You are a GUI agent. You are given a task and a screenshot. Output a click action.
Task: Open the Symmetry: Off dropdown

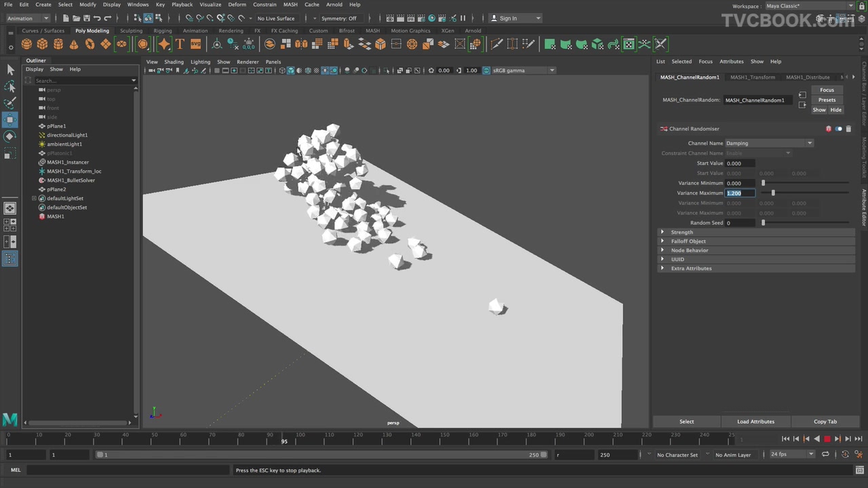pyautogui.click(x=341, y=18)
